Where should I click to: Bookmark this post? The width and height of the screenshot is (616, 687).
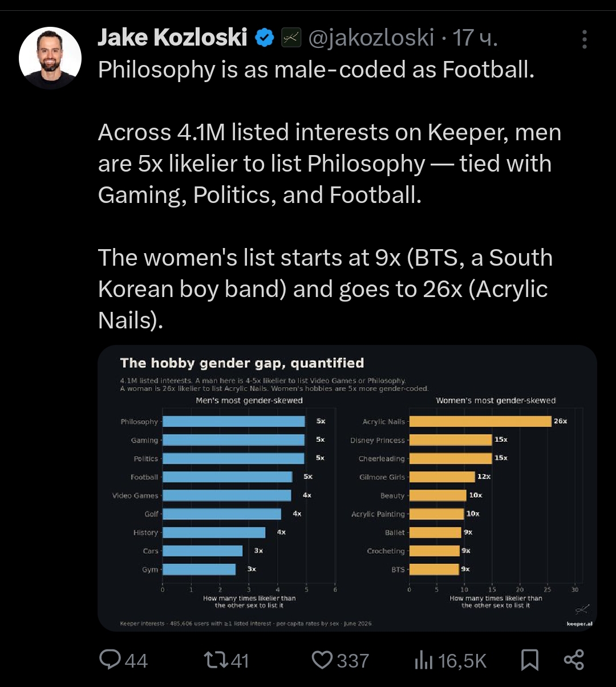click(x=530, y=660)
